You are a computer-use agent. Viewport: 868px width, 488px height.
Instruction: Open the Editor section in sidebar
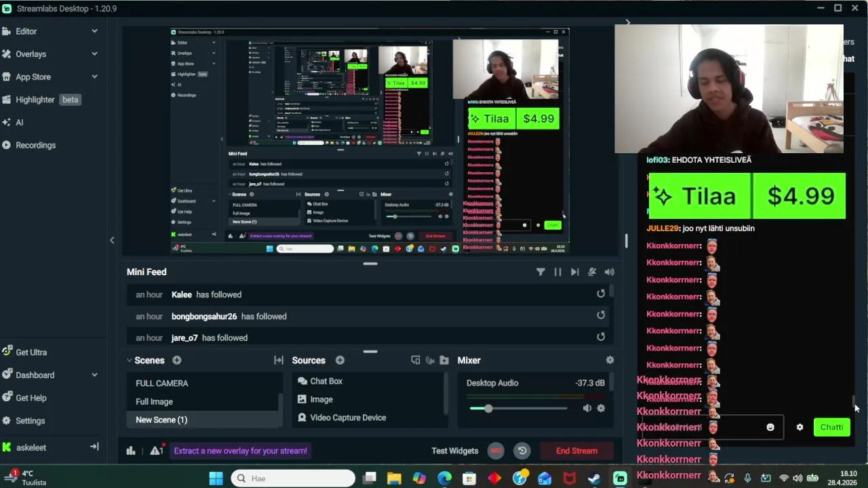(26, 31)
